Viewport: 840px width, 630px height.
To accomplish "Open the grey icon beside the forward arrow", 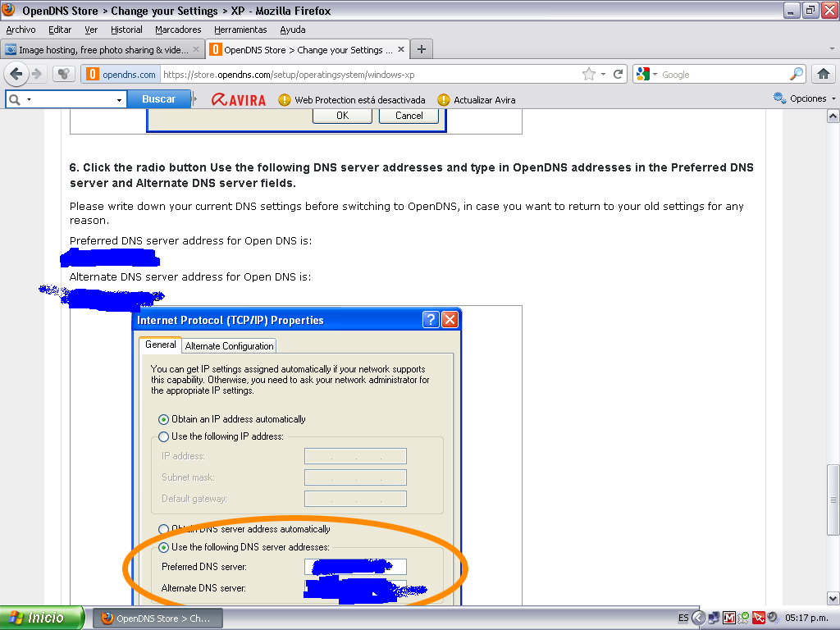I will pos(64,74).
